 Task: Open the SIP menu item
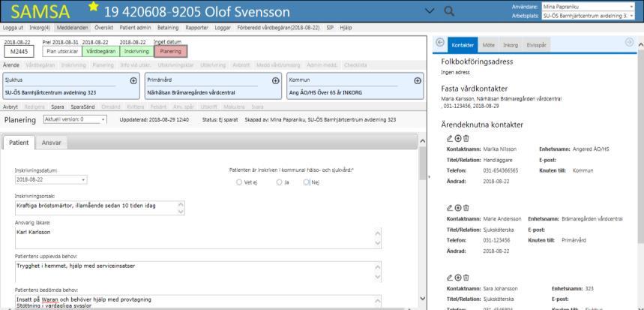(330, 28)
